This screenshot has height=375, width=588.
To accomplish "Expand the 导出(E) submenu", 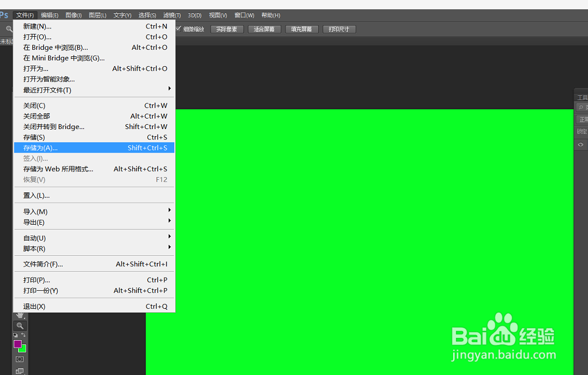I will (94, 222).
